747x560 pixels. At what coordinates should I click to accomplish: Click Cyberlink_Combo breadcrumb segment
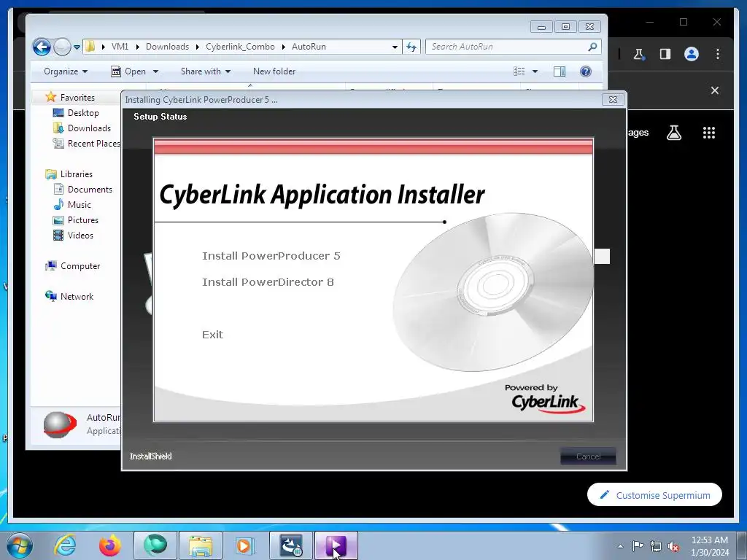pyautogui.click(x=240, y=47)
